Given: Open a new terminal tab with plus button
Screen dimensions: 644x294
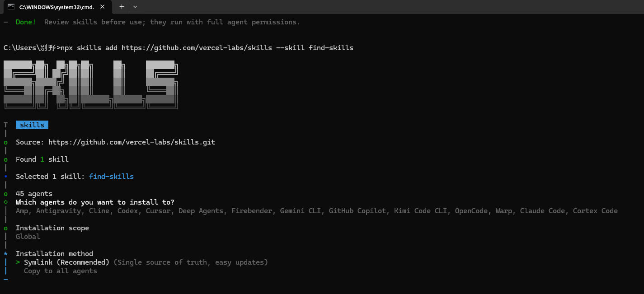Looking at the screenshot, I should click(x=122, y=7).
